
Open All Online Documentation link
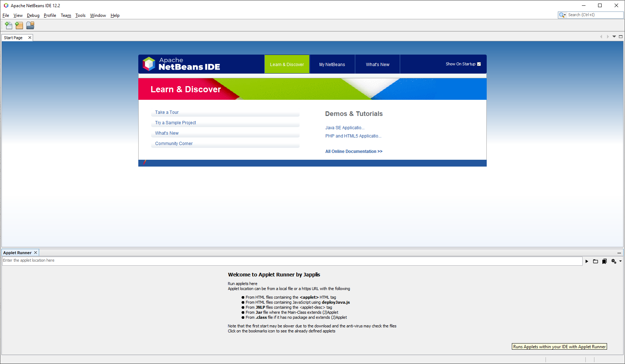point(354,151)
